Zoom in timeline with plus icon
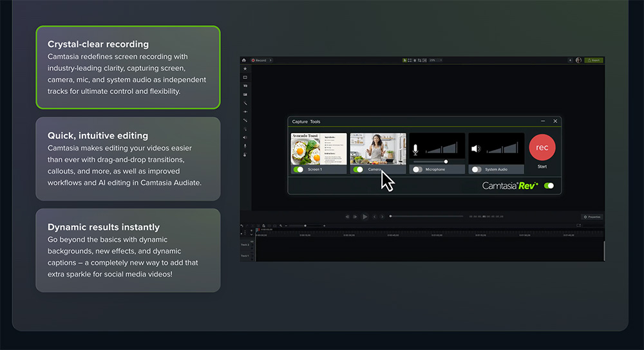Viewport: 644px width, 350px height. (x=325, y=226)
